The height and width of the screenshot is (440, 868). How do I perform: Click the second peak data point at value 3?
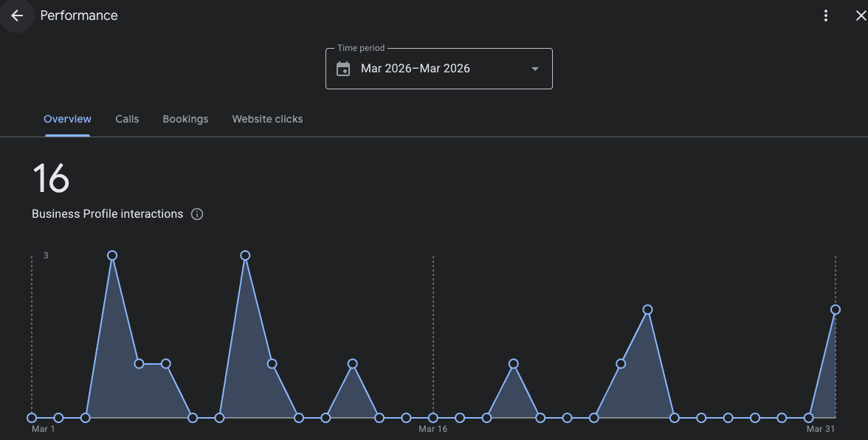pyautogui.click(x=245, y=255)
